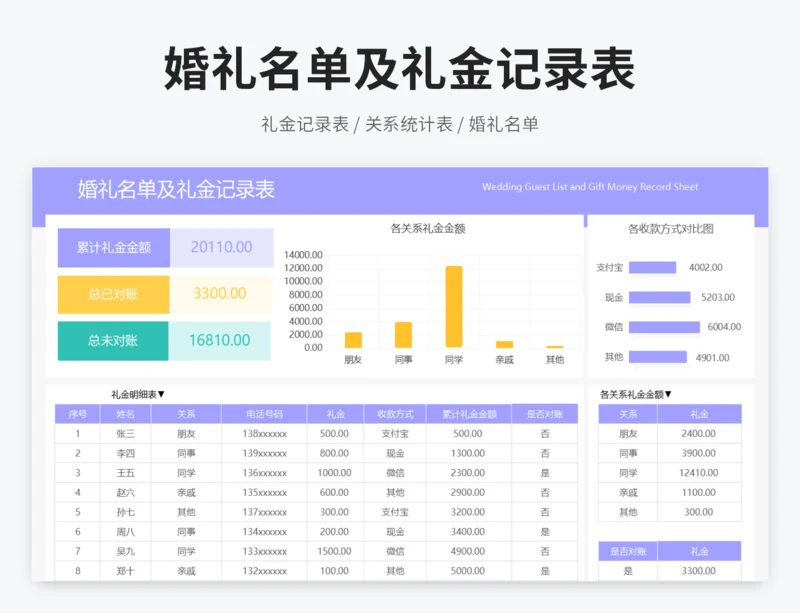
Task: Click the 累计礼金金额 column header in the detail table
Action: (469, 414)
